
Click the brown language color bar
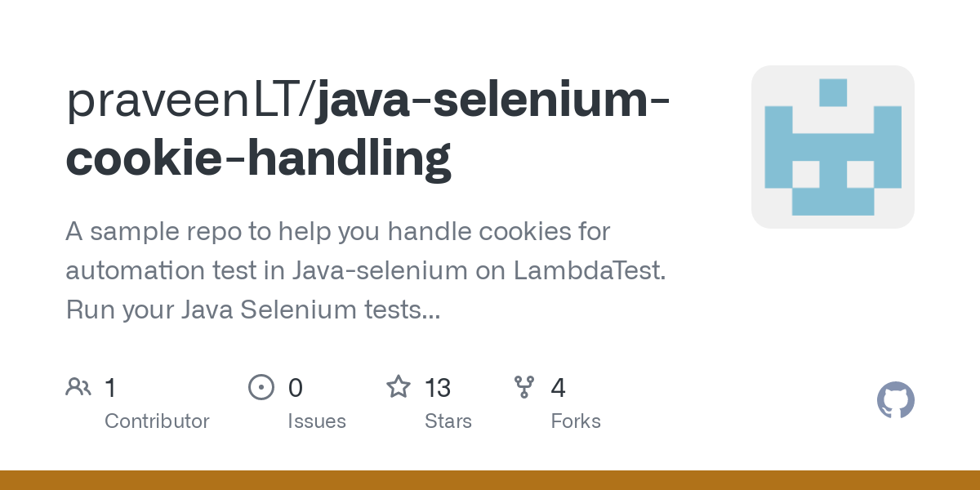click(x=490, y=480)
